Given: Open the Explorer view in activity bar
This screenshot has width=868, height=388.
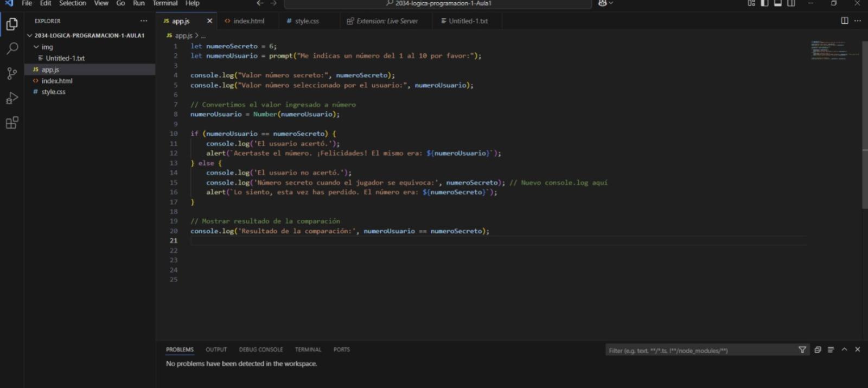Looking at the screenshot, I should click(12, 24).
